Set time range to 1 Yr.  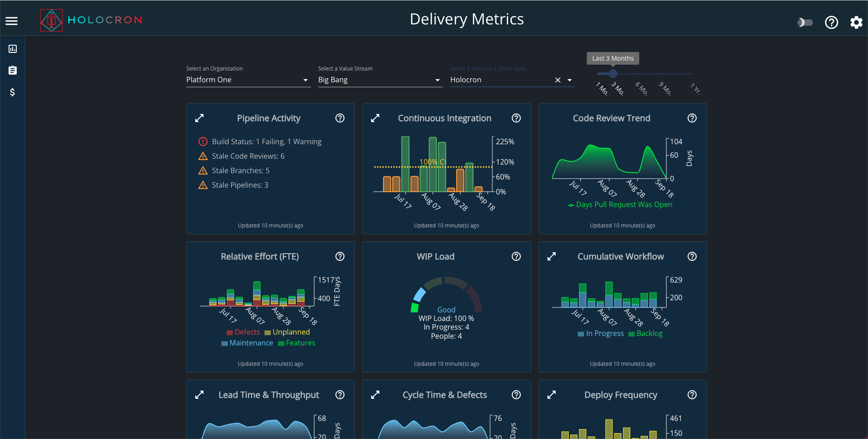[x=695, y=89]
